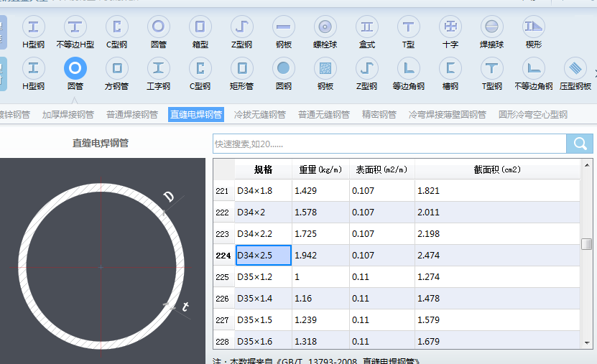Image resolution: width=597 pixels, height=364 pixels.
Task: Click the 重量(kg/m) column header
Action: tap(320, 169)
